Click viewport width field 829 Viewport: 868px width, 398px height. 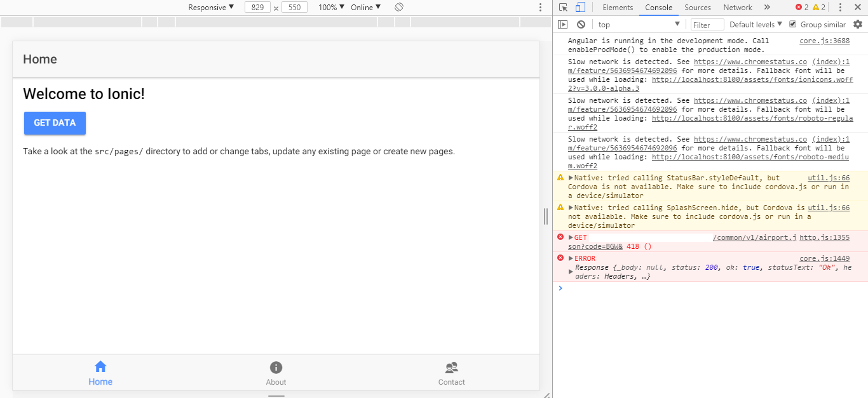click(257, 8)
